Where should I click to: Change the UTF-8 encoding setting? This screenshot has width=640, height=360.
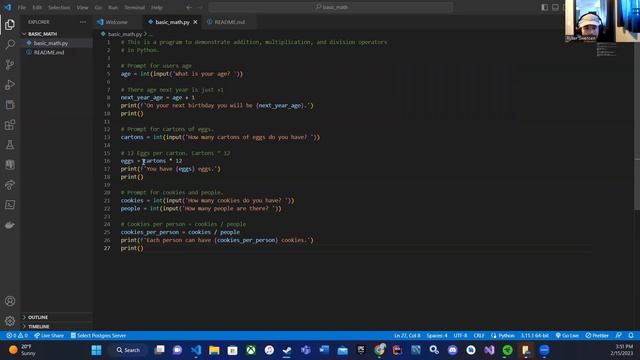pyautogui.click(x=460, y=336)
